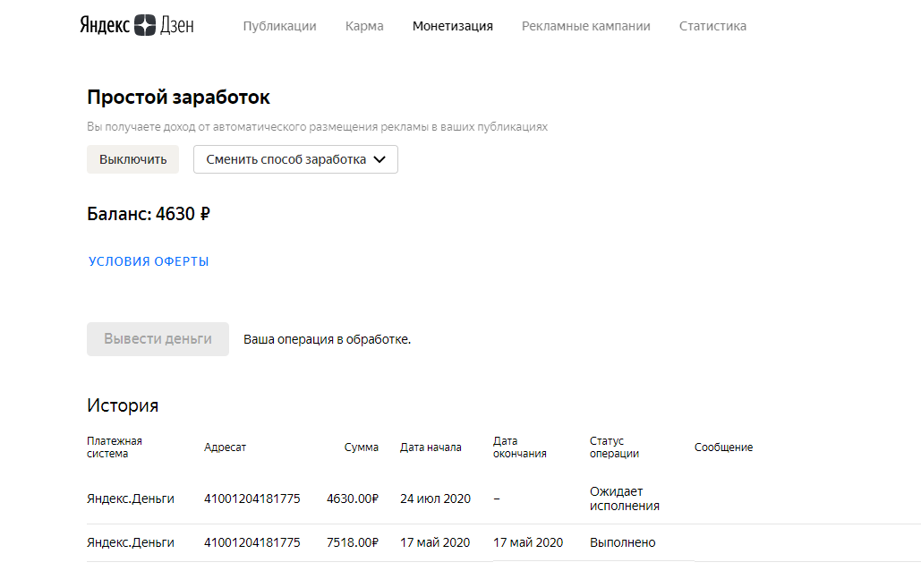Viewport: 921px width, 588px height.
Task: Click Дата начала 17 май 2020 cell
Action: 435,542
